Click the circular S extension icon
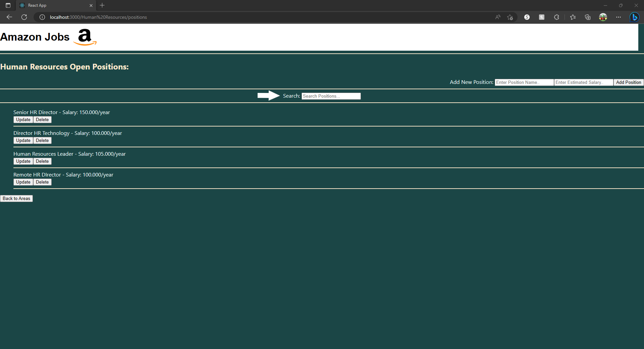644x349 pixels. [527, 17]
